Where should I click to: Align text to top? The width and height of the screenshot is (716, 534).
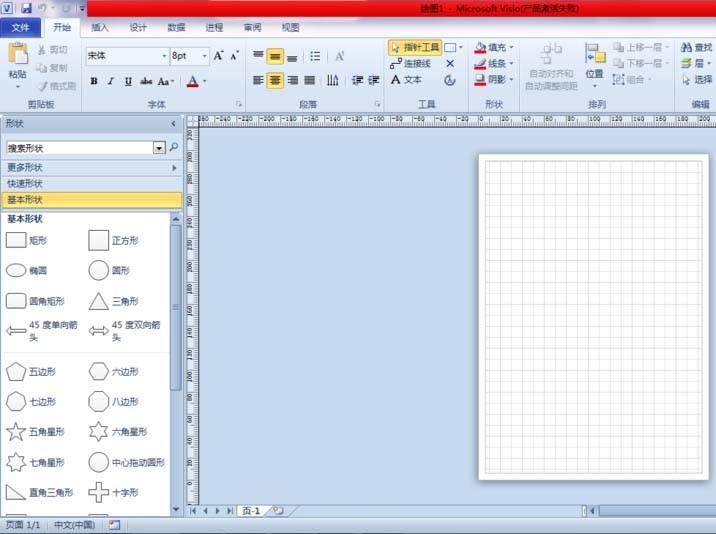[x=258, y=56]
